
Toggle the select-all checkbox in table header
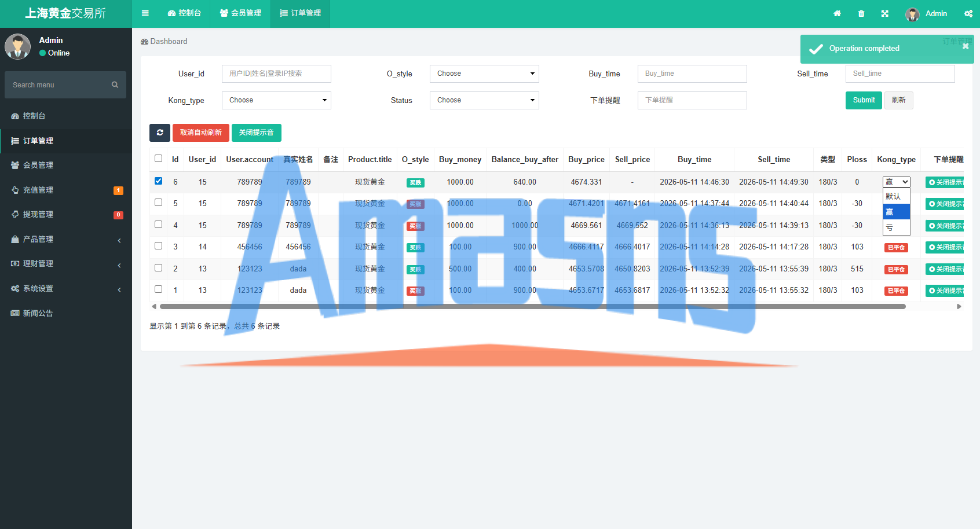[x=158, y=158]
